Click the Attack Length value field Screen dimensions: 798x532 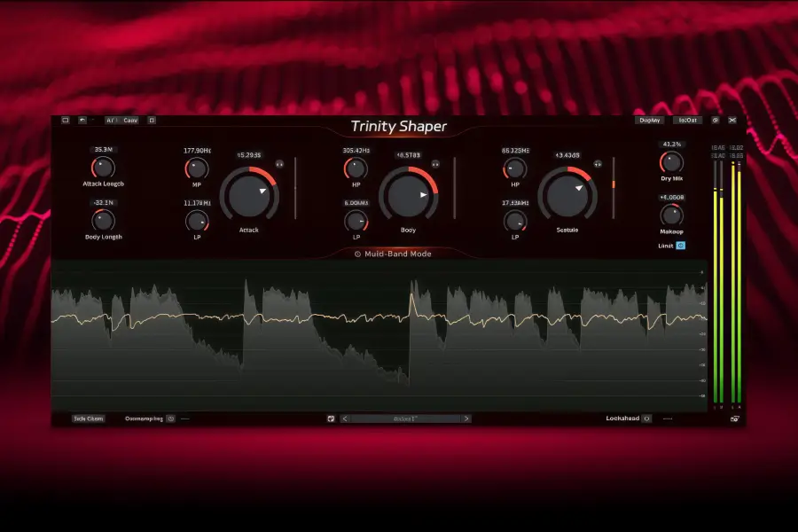(103, 150)
